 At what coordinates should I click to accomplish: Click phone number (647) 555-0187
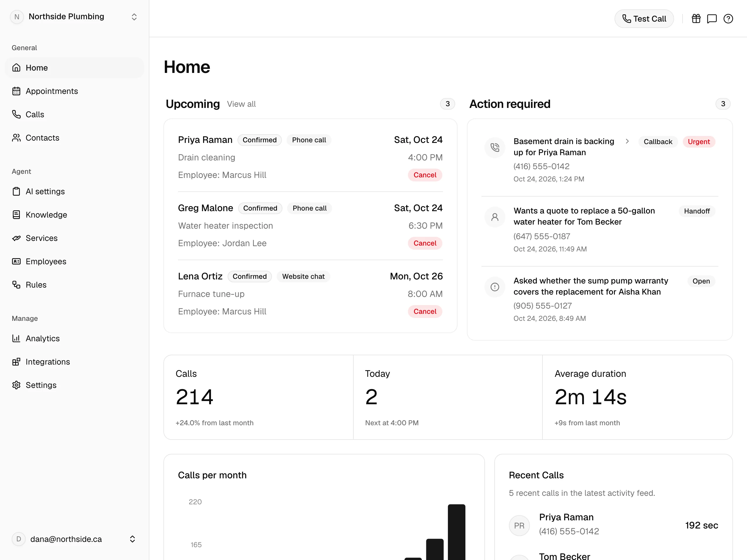coord(542,236)
